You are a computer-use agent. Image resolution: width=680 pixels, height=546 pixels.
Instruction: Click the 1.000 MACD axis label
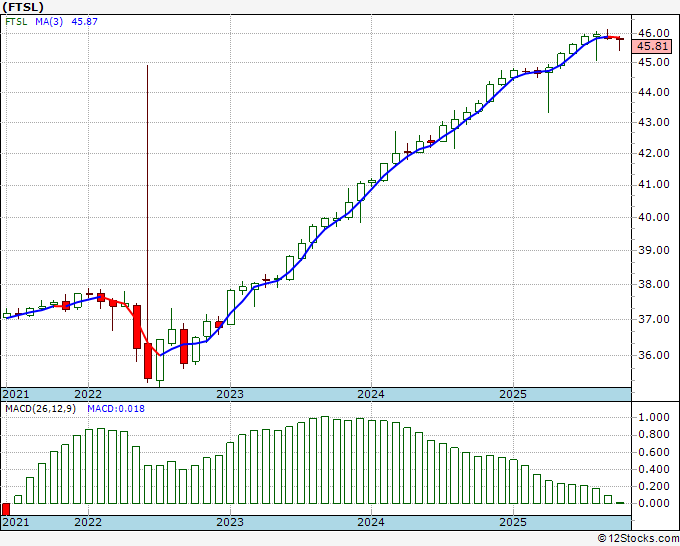654,417
